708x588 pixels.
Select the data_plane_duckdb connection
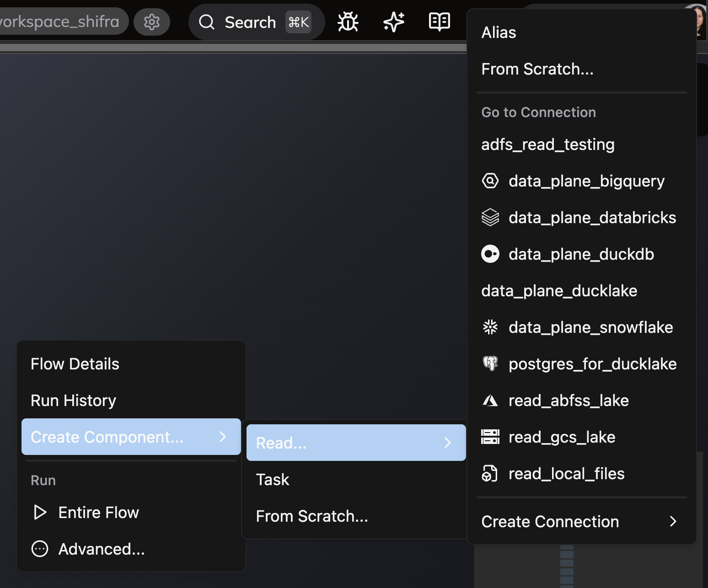581,254
